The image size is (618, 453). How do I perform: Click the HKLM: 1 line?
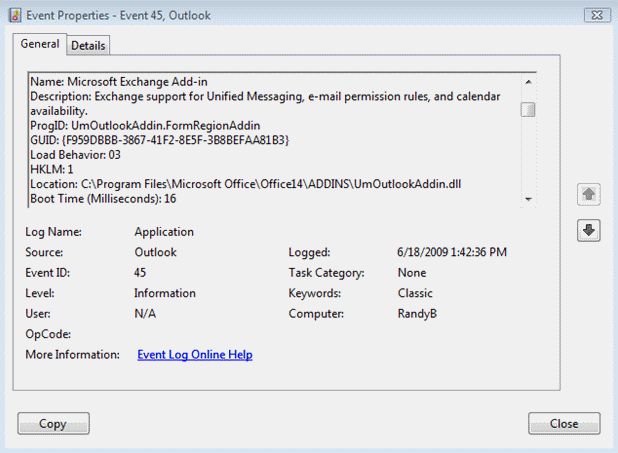[52, 169]
